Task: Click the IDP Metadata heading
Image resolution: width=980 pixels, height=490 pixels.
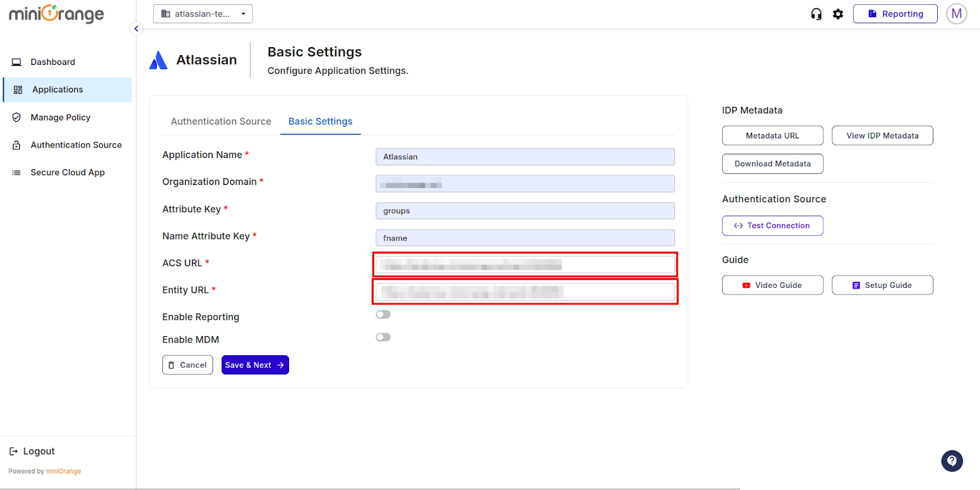Action: [752, 110]
